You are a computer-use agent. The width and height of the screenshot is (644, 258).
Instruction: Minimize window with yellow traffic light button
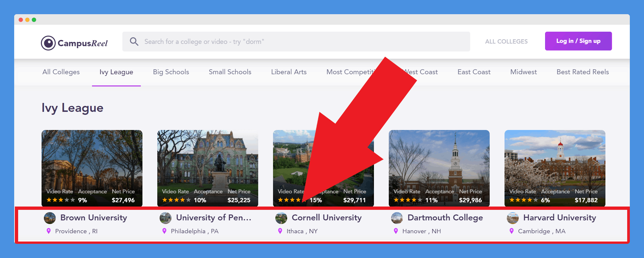click(27, 20)
